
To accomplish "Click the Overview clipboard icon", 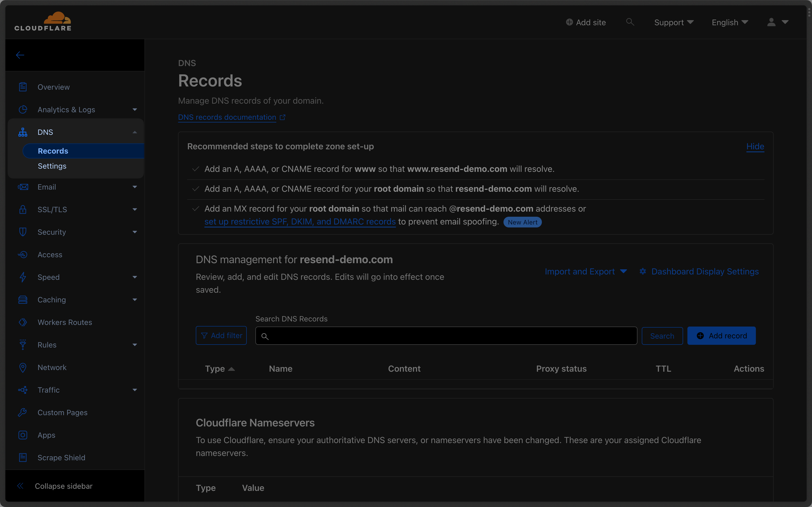I will pos(23,87).
